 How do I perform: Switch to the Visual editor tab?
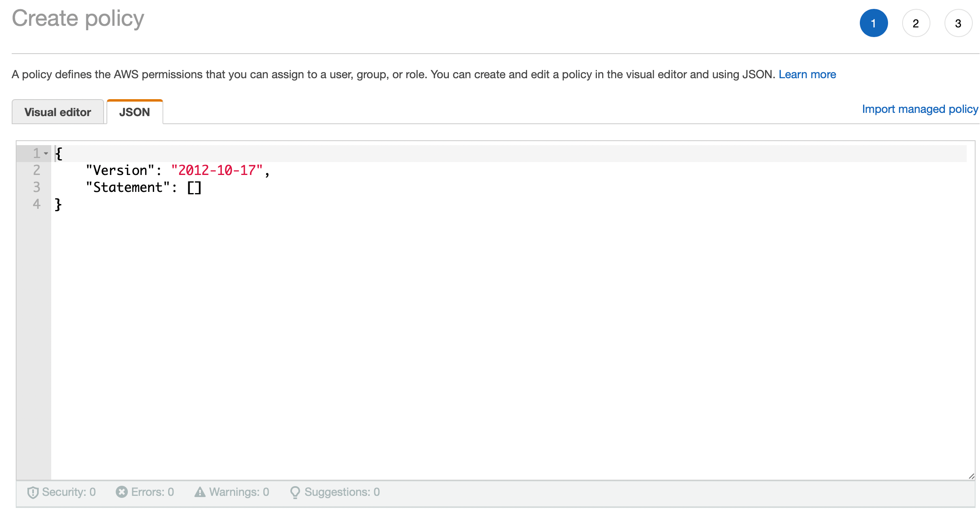(58, 112)
